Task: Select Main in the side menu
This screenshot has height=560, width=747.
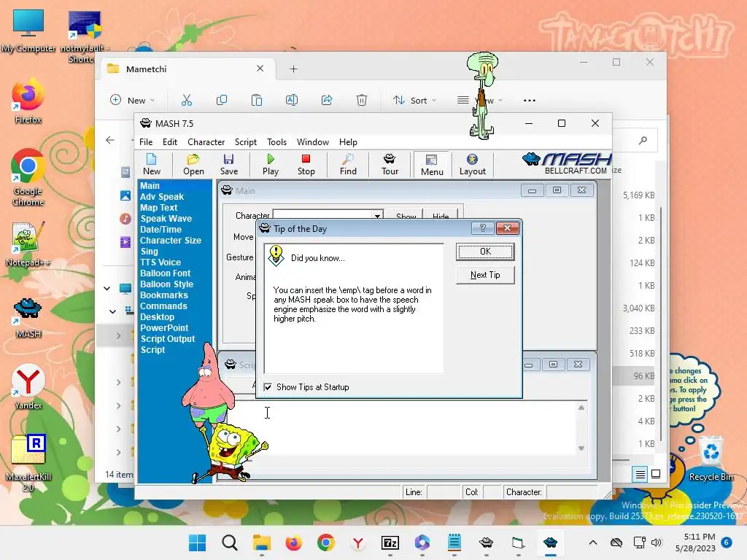Action: pos(150,186)
